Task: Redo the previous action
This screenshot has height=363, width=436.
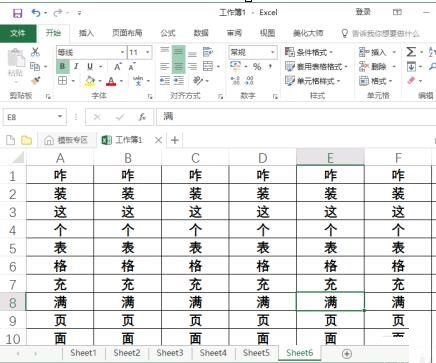Action: [58, 13]
